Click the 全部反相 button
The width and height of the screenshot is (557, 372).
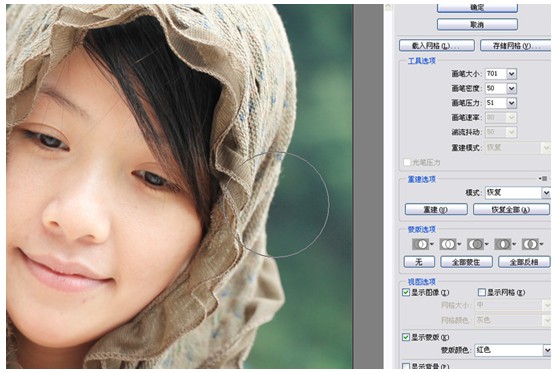point(524,262)
